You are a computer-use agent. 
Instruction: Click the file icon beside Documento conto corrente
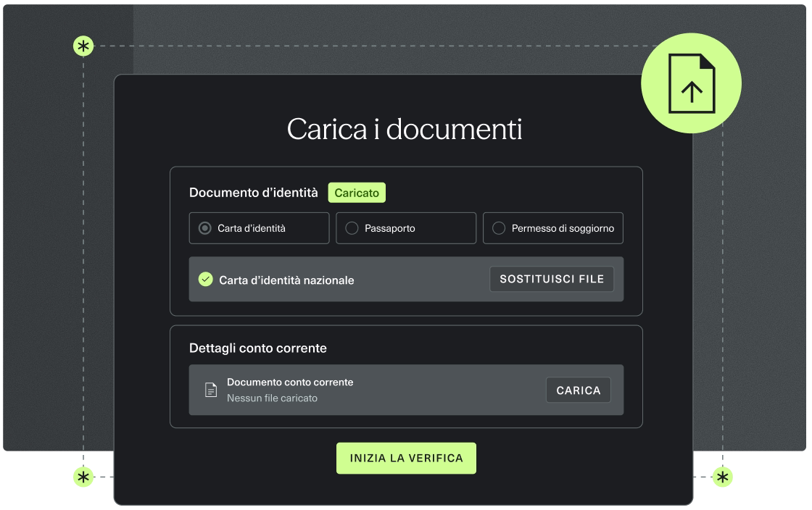(211, 390)
